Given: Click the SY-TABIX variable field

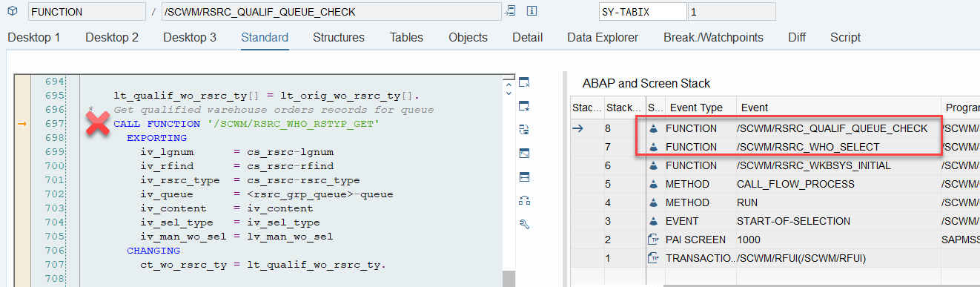Looking at the screenshot, I should click(643, 12).
